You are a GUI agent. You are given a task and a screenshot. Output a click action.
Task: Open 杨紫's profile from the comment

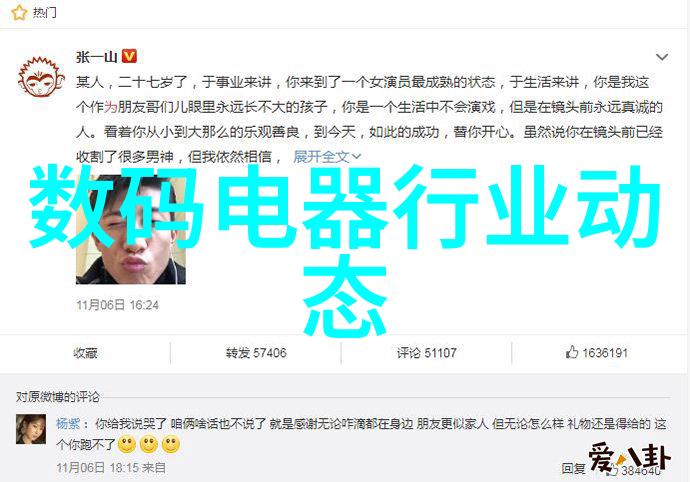click(68, 424)
